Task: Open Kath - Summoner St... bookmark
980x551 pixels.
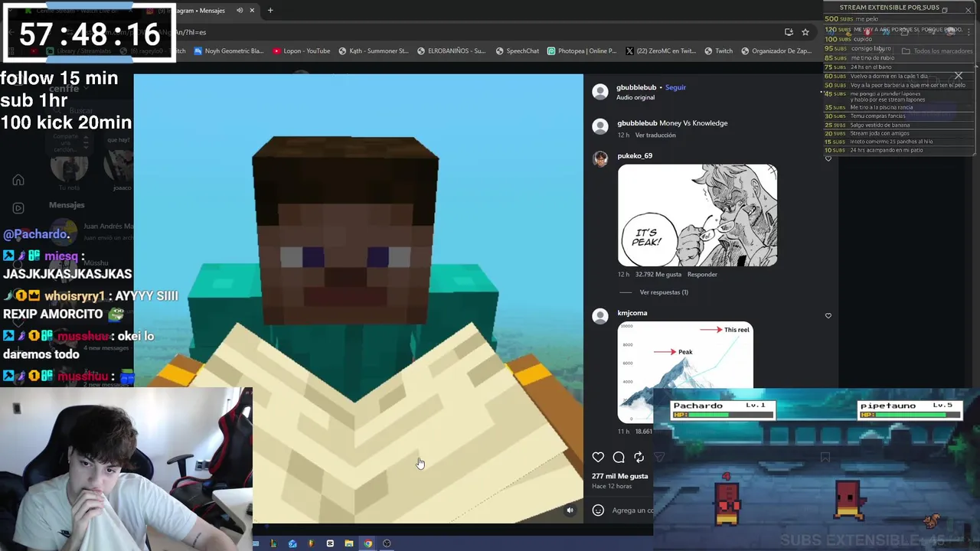Action: point(374,51)
